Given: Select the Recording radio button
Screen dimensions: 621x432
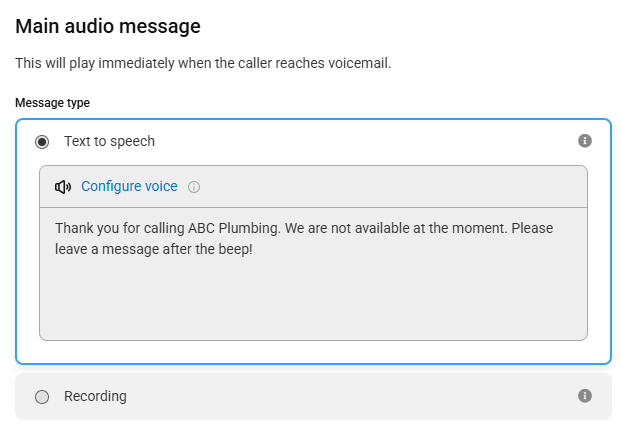Looking at the screenshot, I should point(42,397).
